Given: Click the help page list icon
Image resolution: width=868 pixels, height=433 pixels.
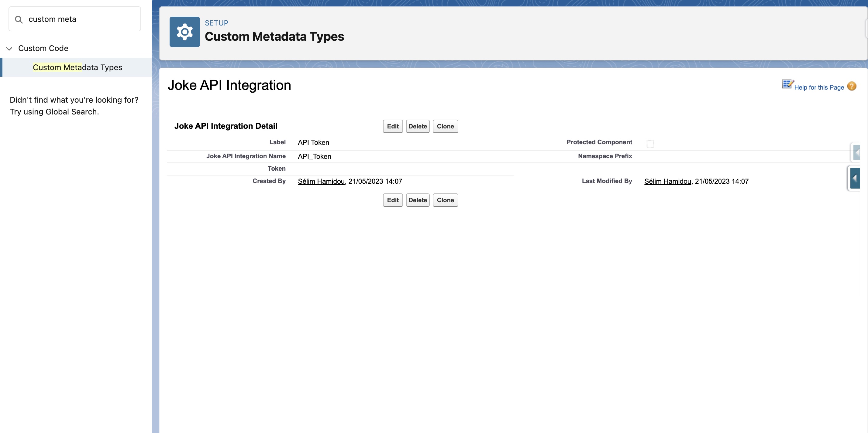Looking at the screenshot, I should coord(788,84).
